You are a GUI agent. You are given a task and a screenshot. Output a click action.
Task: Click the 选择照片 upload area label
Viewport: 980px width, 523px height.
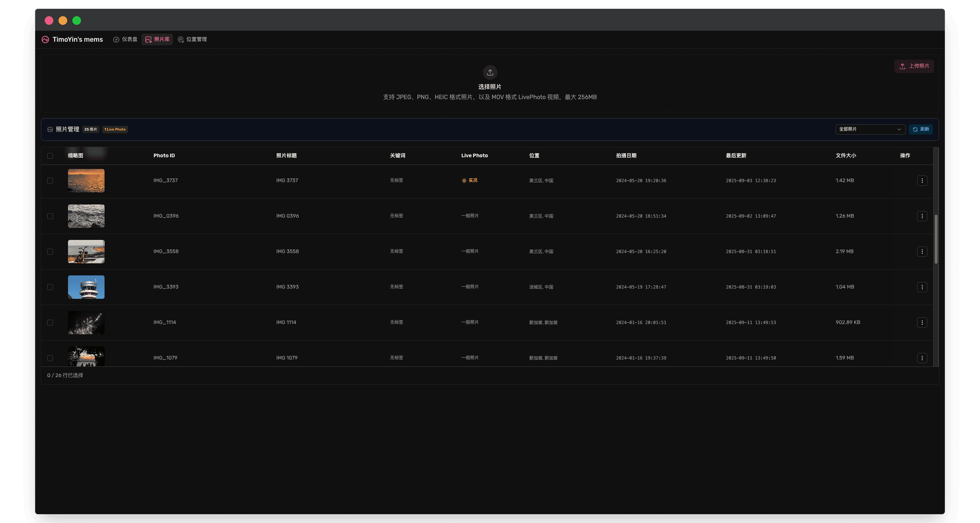tap(490, 87)
